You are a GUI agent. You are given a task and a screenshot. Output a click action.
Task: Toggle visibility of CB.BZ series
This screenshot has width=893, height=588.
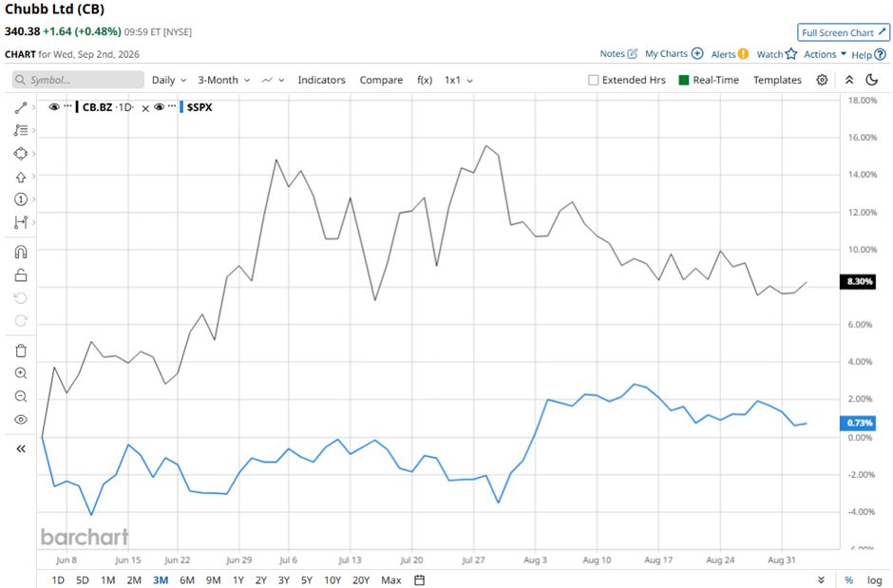tap(54, 107)
